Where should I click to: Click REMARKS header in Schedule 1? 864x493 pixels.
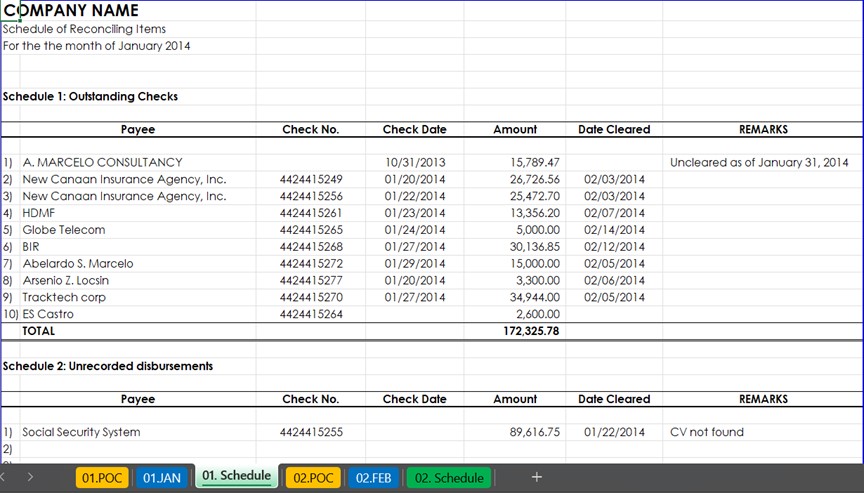pyautogui.click(x=763, y=129)
